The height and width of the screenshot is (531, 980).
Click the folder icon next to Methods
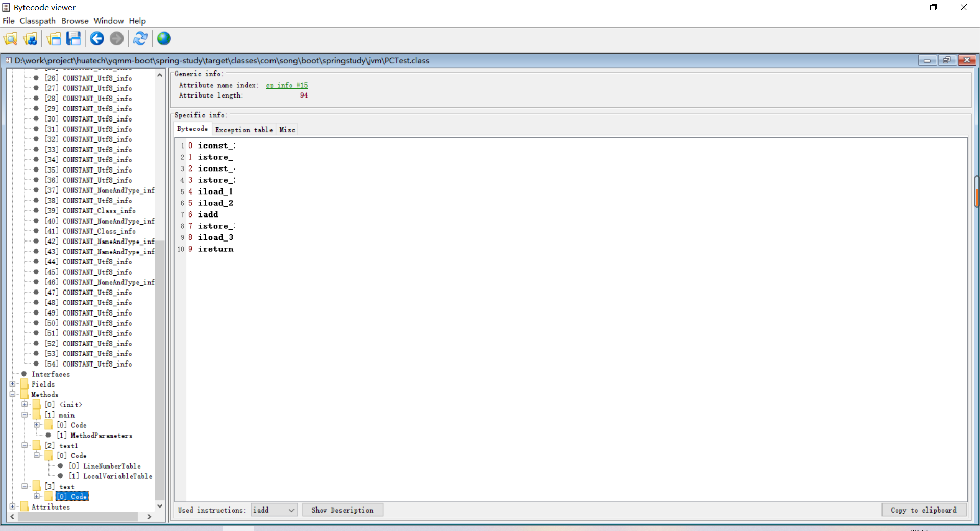tap(24, 394)
